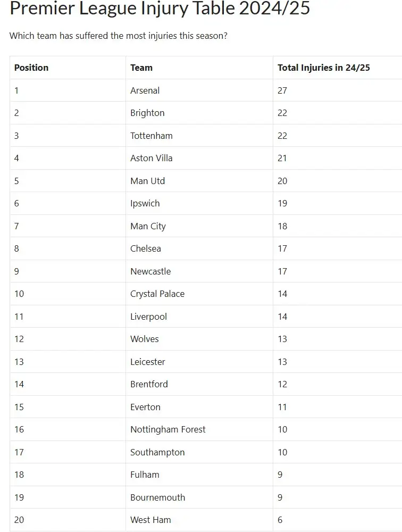The width and height of the screenshot is (402, 532).
Task: Click the Position column header
Action: tap(31, 68)
